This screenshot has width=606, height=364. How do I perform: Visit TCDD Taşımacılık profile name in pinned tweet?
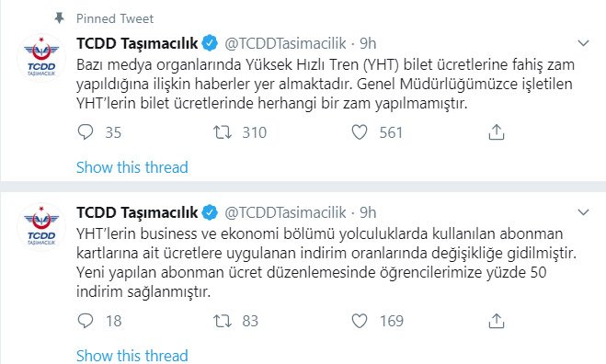click(137, 43)
